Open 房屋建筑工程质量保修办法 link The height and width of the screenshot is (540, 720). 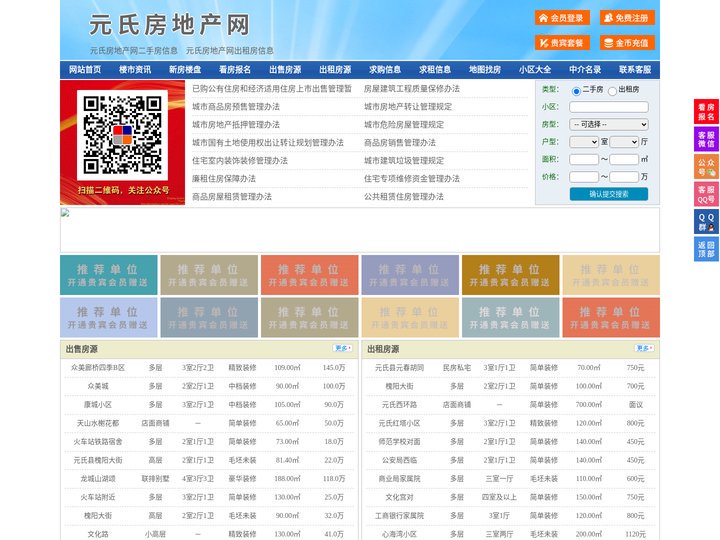[x=412, y=89]
